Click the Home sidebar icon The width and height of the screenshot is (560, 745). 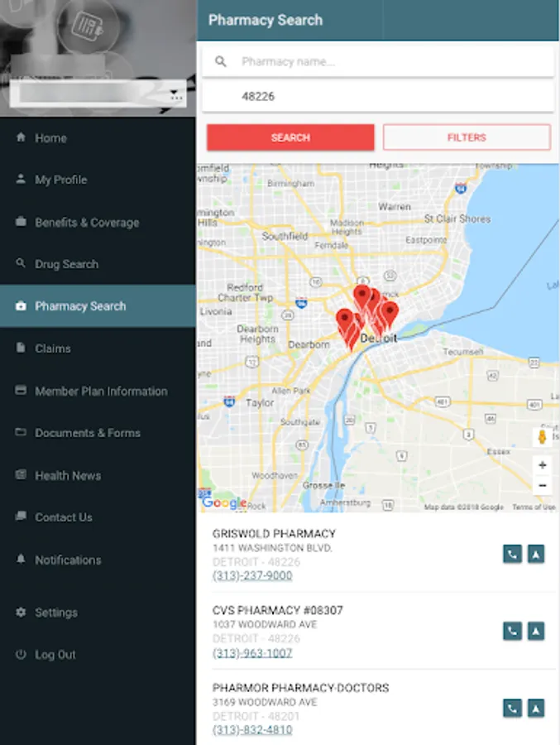(21, 137)
